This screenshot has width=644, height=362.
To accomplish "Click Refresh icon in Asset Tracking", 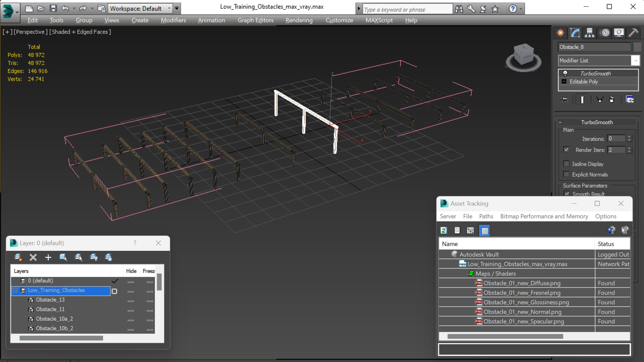I will pos(444,230).
